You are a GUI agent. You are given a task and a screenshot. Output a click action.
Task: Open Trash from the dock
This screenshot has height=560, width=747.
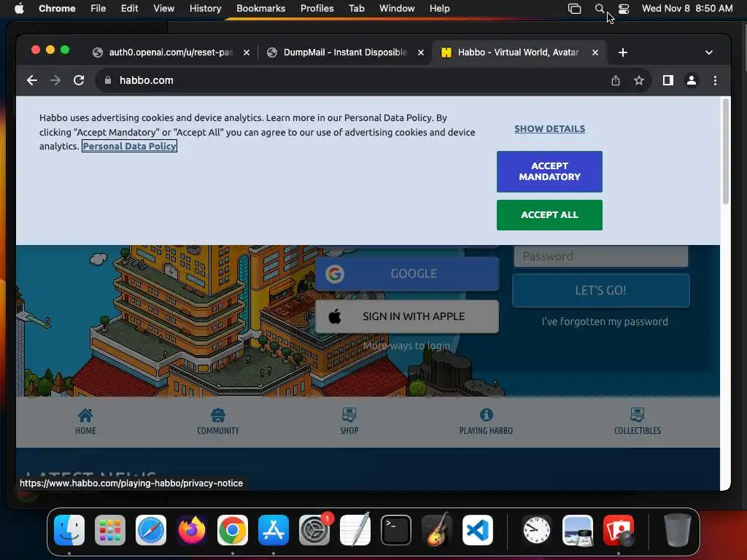pyautogui.click(x=678, y=530)
